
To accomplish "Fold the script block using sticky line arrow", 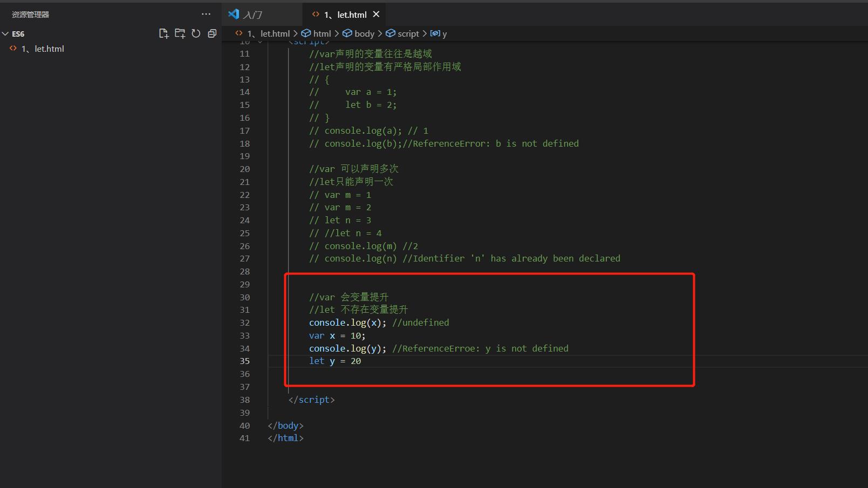I will point(261,42).
